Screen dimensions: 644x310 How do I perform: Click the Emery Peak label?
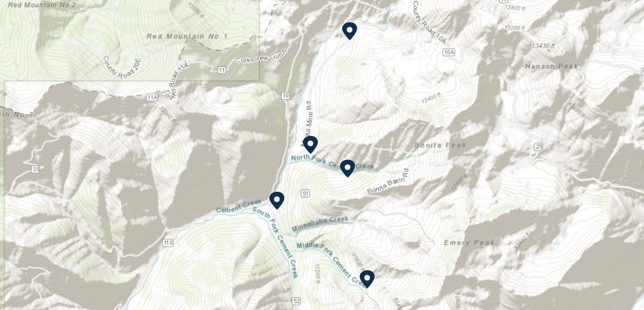[470, 242]
